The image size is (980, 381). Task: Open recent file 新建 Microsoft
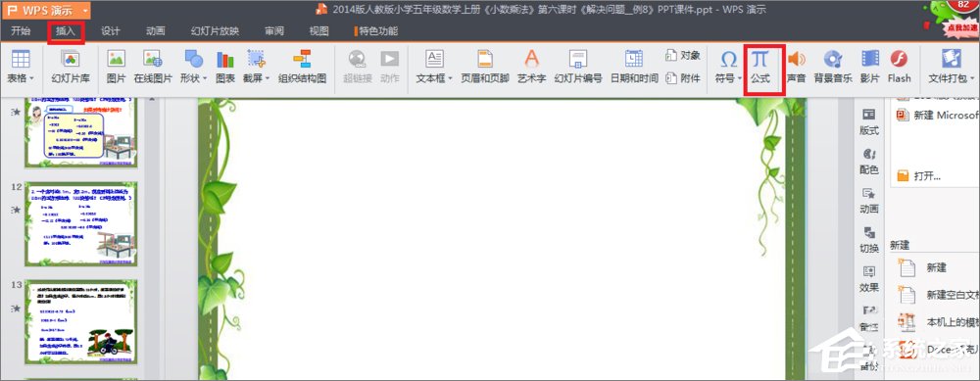(937, 115)
